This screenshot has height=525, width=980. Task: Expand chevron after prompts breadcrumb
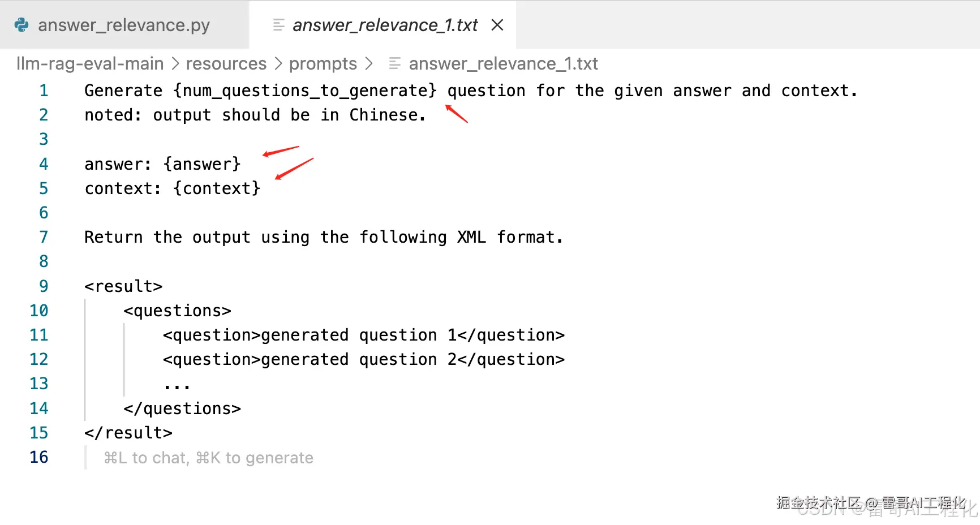(x=369, y=63)
